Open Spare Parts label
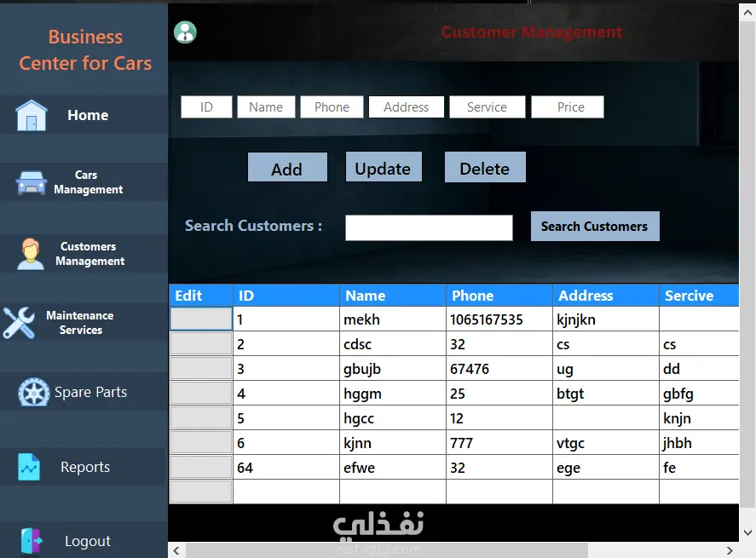The image size is (756, 558). (90, 392)
